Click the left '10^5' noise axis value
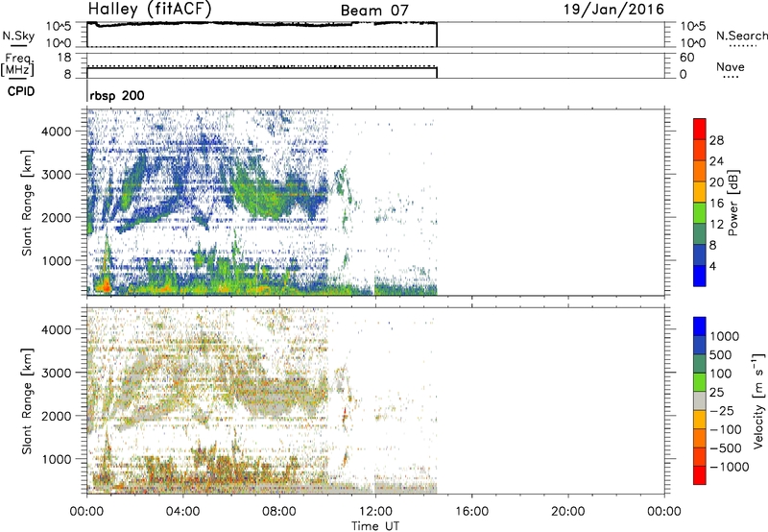Viewport: 768px width, 532px height. point(59,27)
